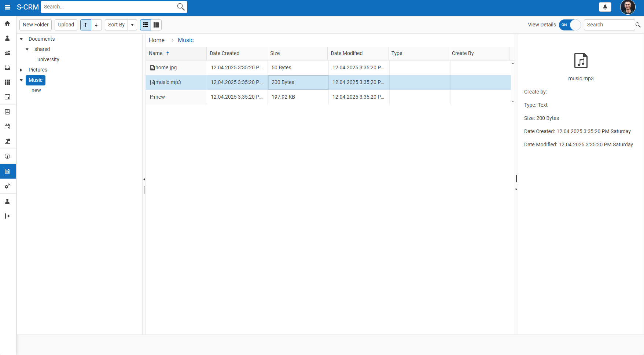The height and width of the screenshot is (355, 644).
Task: Switch to list details view
Action: (146, 25)
